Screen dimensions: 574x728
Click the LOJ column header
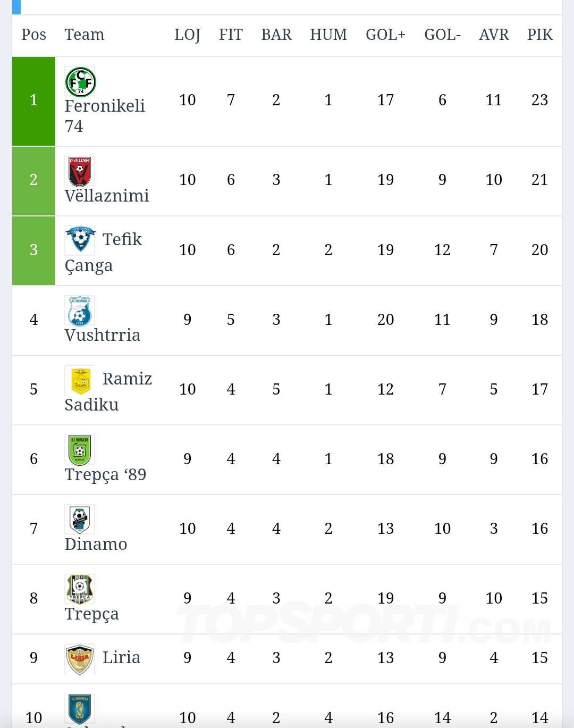coord(187,35)
